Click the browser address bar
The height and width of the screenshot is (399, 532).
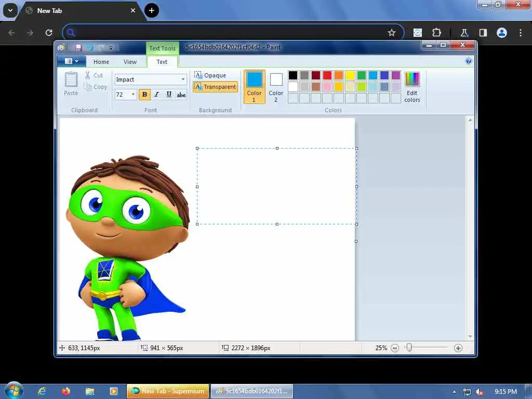point(233,33)
